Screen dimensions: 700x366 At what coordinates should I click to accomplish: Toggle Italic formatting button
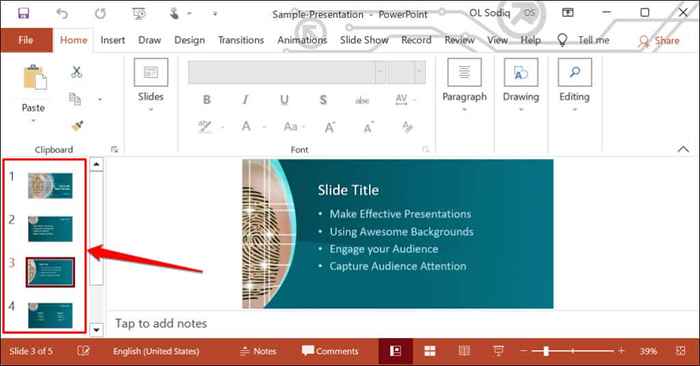[x=245, y=100]
